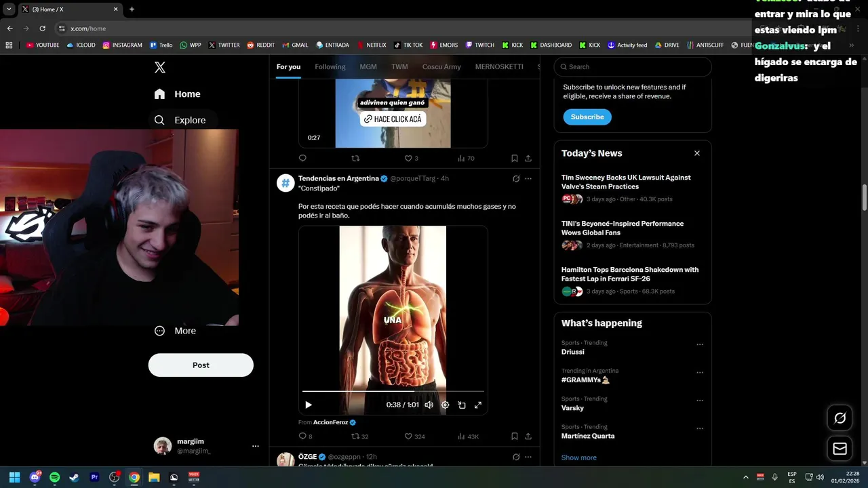
Task: Open more options for Driussi trend
Action: pyautogui.click(x=700, y=344)
